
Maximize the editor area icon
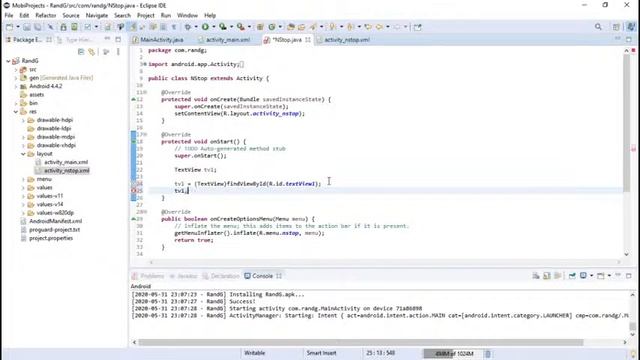click(x=629, y=39)
